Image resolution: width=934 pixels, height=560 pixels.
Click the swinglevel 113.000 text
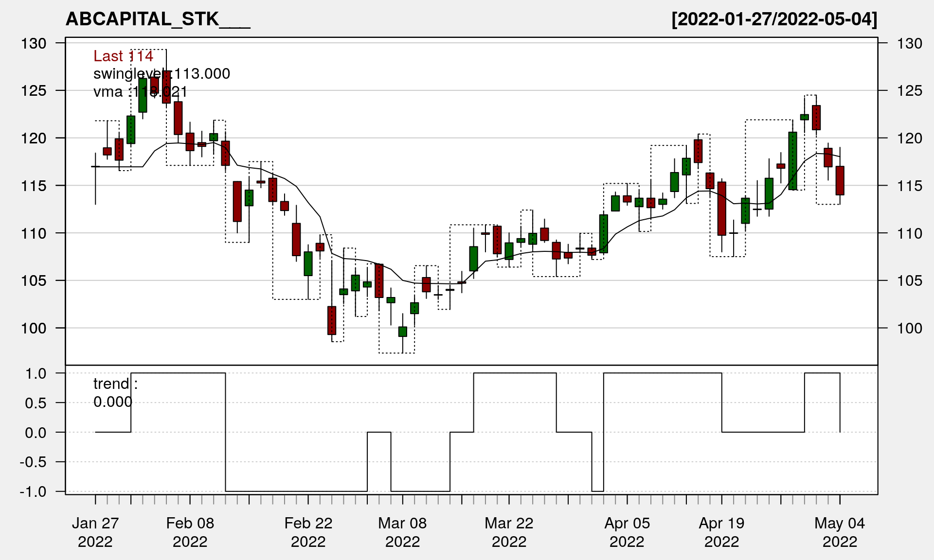162,74
